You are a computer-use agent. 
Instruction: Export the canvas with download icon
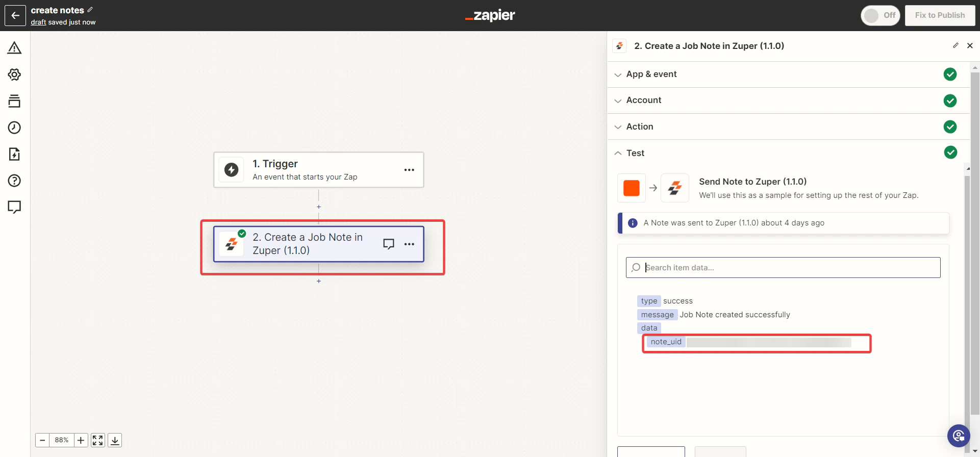click(115, 440)
